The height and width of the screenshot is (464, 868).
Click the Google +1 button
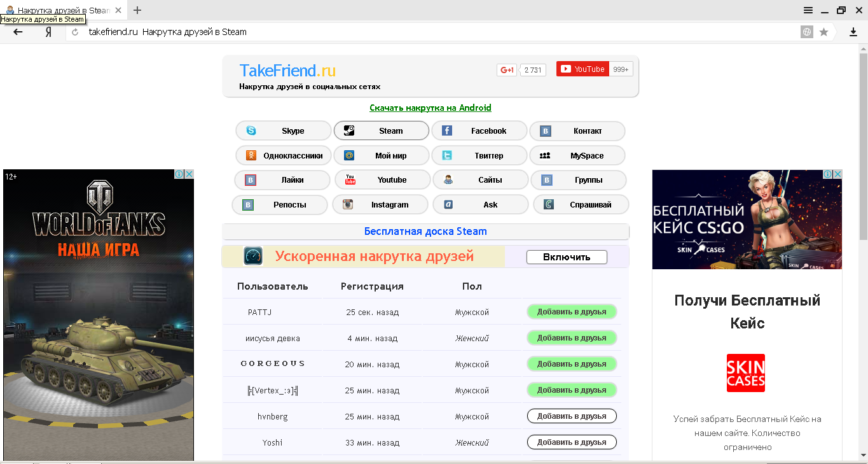pos(507,69)
